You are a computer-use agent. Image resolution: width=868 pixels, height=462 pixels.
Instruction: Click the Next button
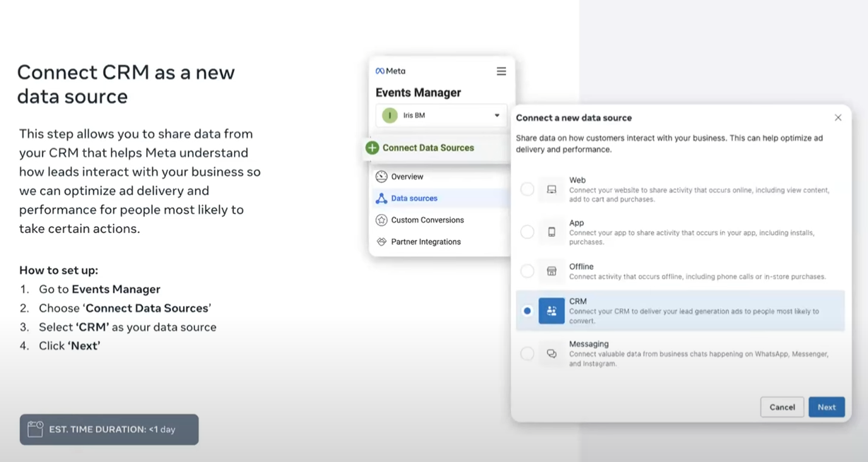pos(826,407)
